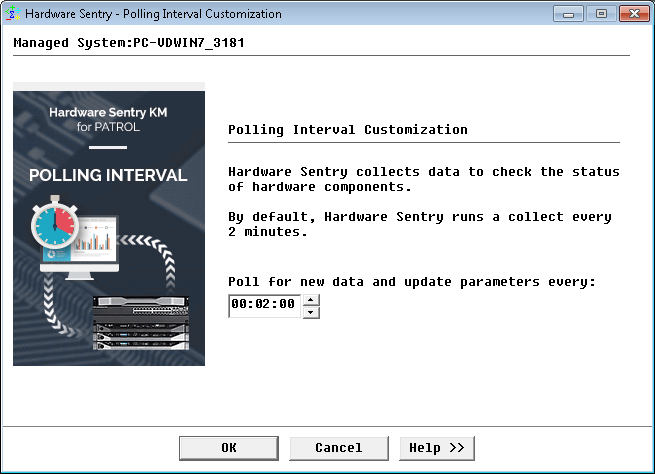Expand the Help >> section
Screen dimensions: 655x474
437,448
